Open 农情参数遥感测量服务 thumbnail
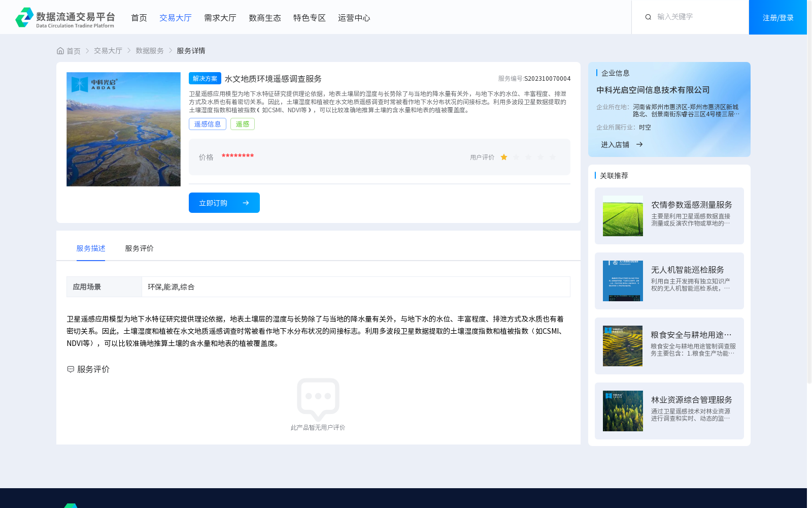Screen dimensions: 812x508 pos(623,216)
